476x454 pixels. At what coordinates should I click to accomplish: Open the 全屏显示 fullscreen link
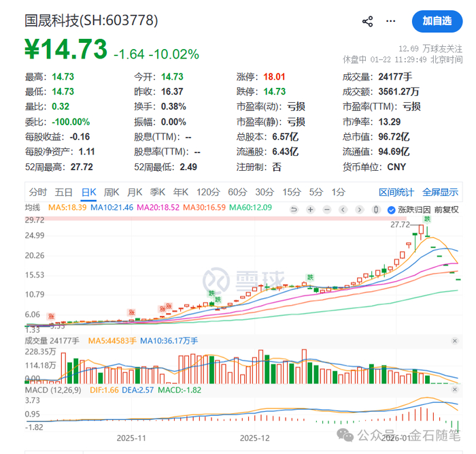click(x=440, y=193)
